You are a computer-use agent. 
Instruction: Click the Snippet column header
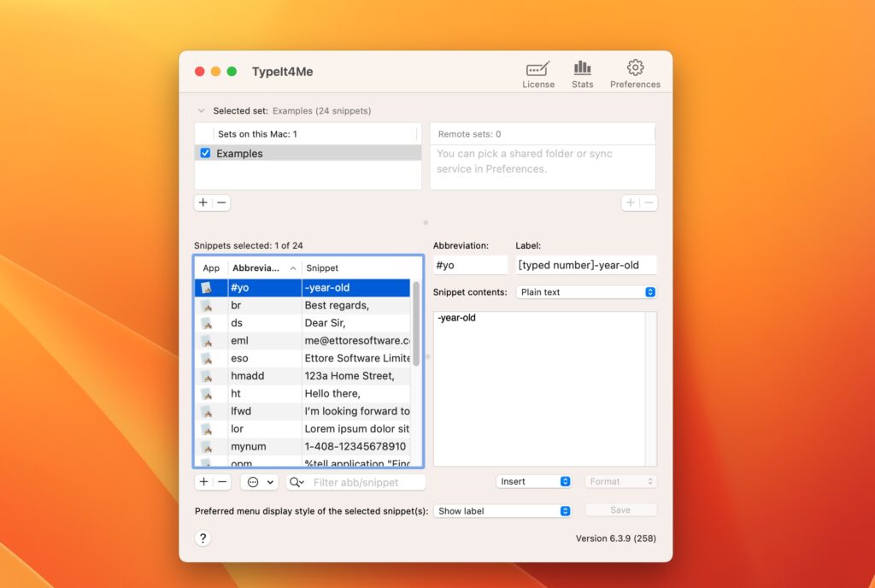click(x=321, y=268)
